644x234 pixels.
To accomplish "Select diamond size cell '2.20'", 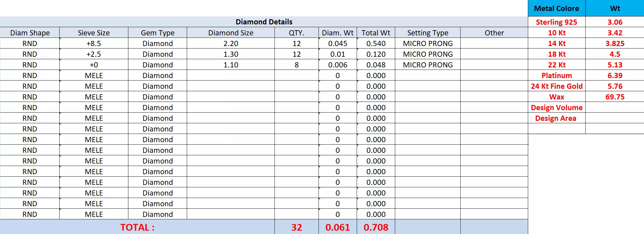I will point(231,43).
